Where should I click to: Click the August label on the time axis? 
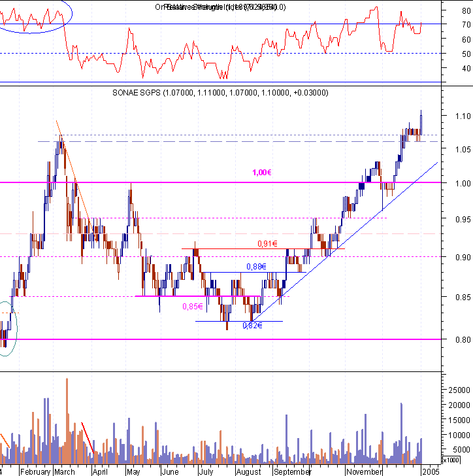coord(248,472)
